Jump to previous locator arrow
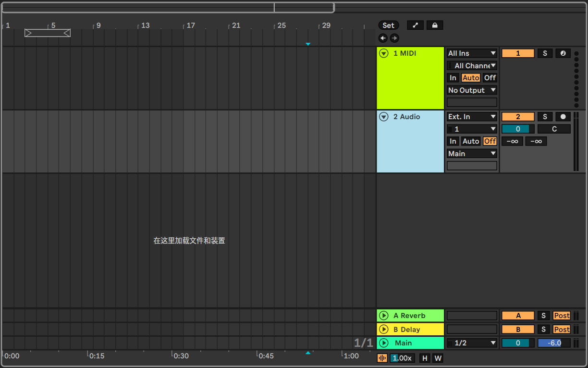The image size is (588, 368). [383, 38]
